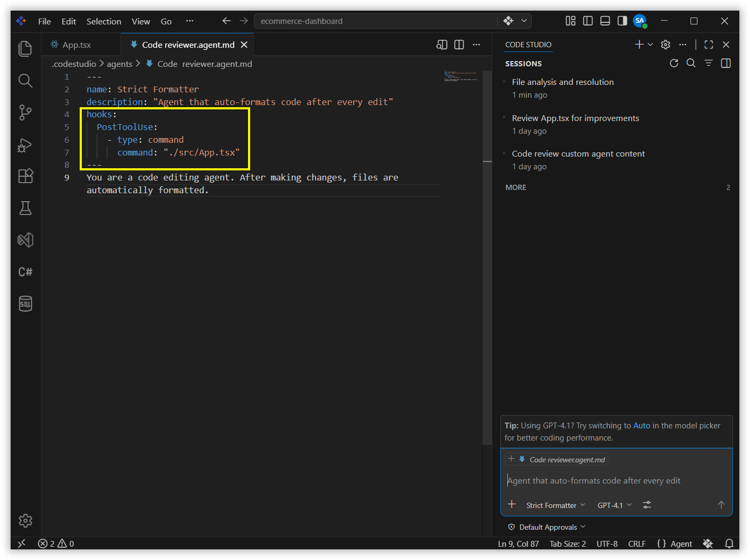Viewport: 750px width, 560px height.
Task: Expand the Copilot dropdown chevron in title bar
Action: coord(524,21)
